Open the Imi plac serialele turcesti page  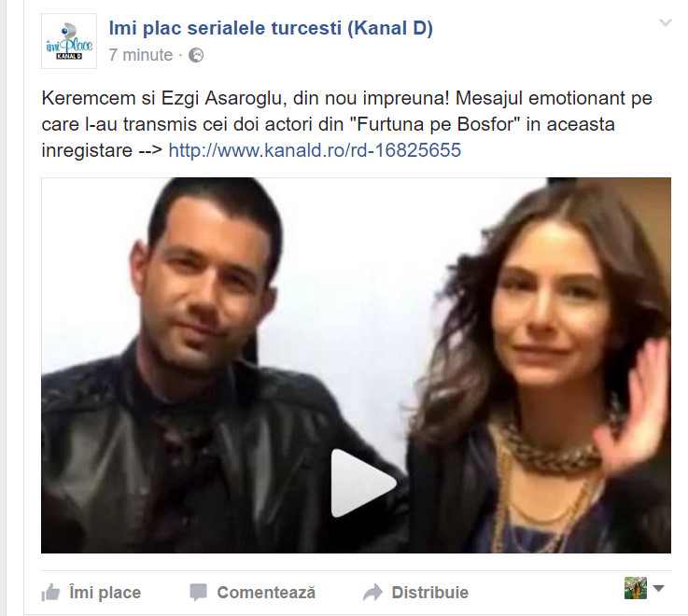tap(271, 28)
